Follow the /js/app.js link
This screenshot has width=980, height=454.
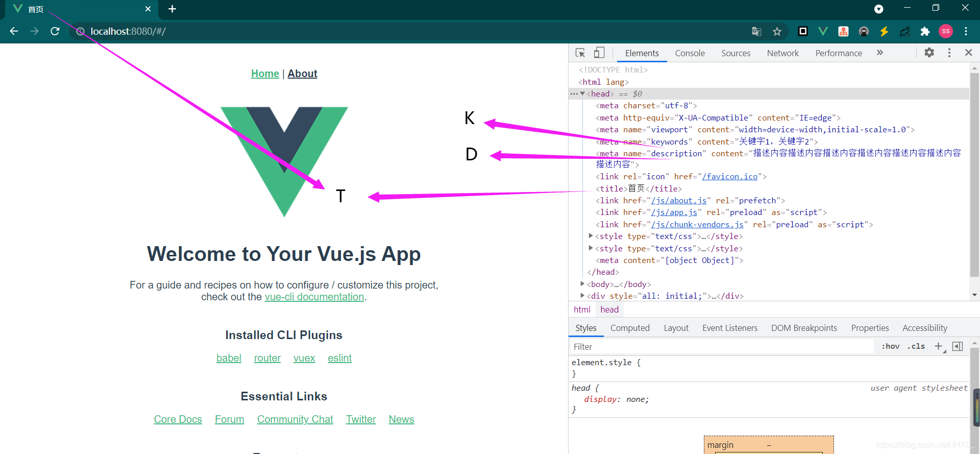[x=674, y=212]
